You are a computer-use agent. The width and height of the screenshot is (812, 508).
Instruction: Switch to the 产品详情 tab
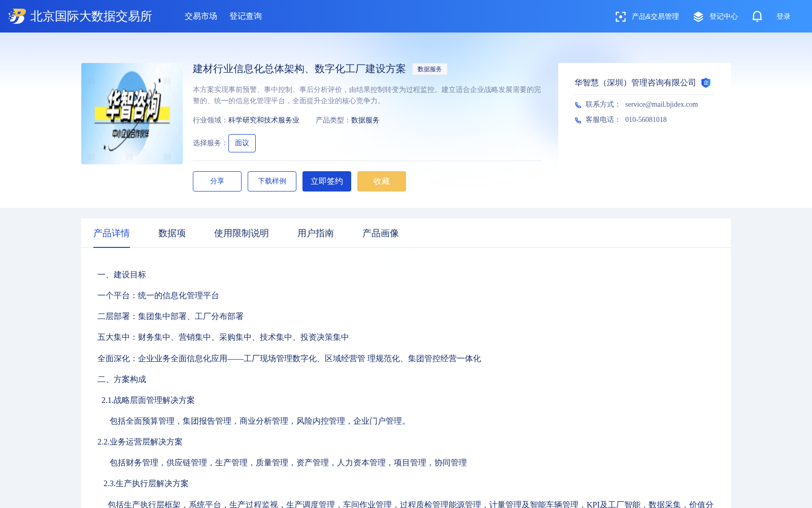(x=112, y=233)
